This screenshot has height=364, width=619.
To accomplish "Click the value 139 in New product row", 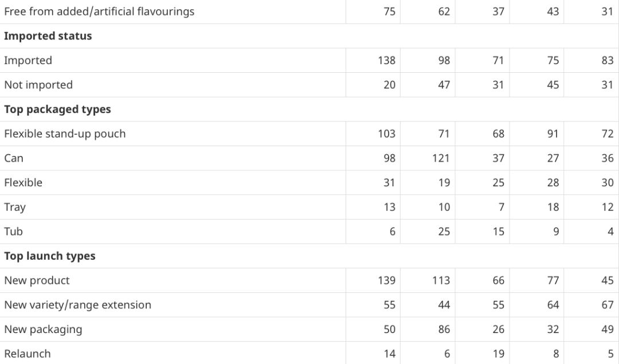I will [x=386, y=281].
